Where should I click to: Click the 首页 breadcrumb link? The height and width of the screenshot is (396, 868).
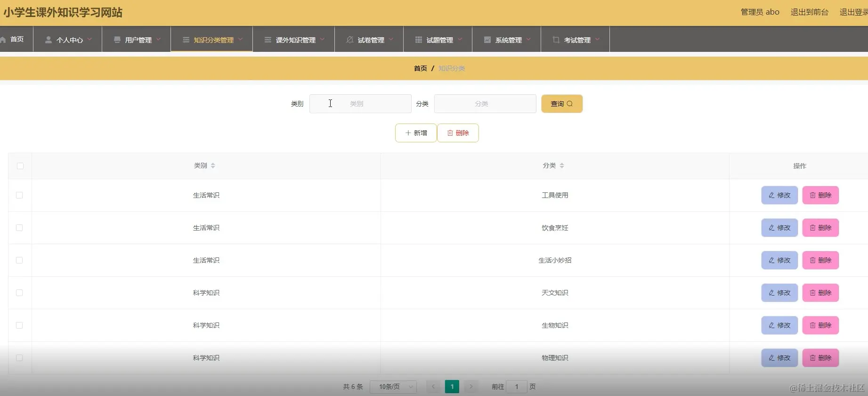pyautogui.click(x=421, y=68)
